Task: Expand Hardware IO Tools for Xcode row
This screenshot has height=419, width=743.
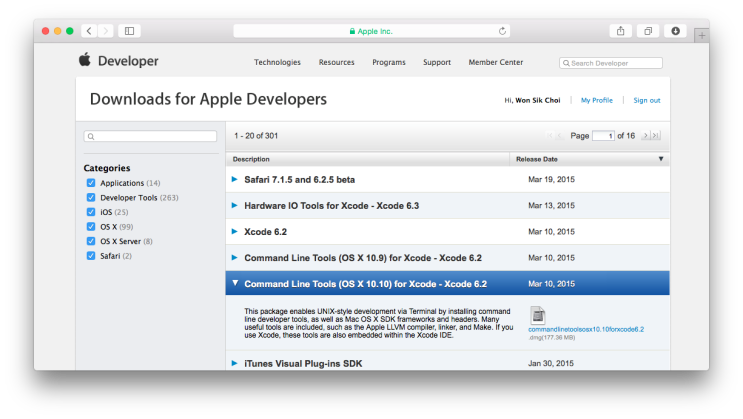Action: (234, 205)
